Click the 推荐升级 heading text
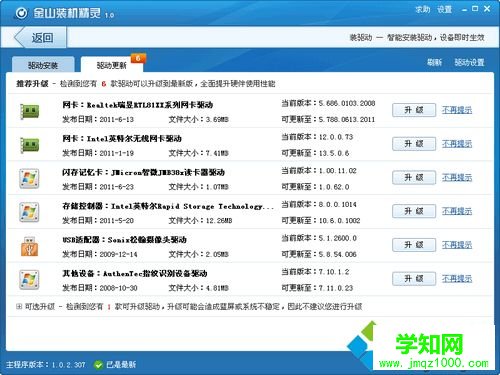This screenshot has height=375, width=500. click(x=32, y=84)
